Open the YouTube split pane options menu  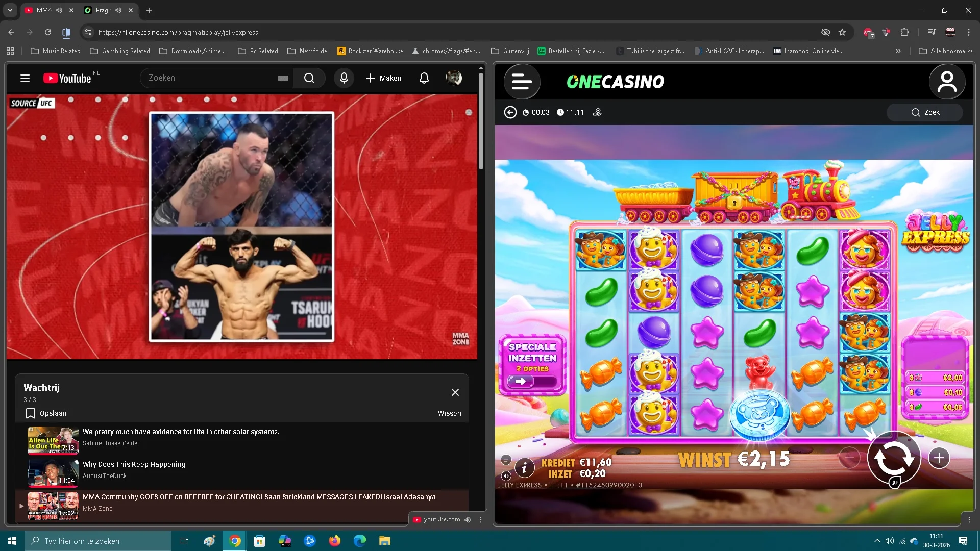[x=480, y=519]
